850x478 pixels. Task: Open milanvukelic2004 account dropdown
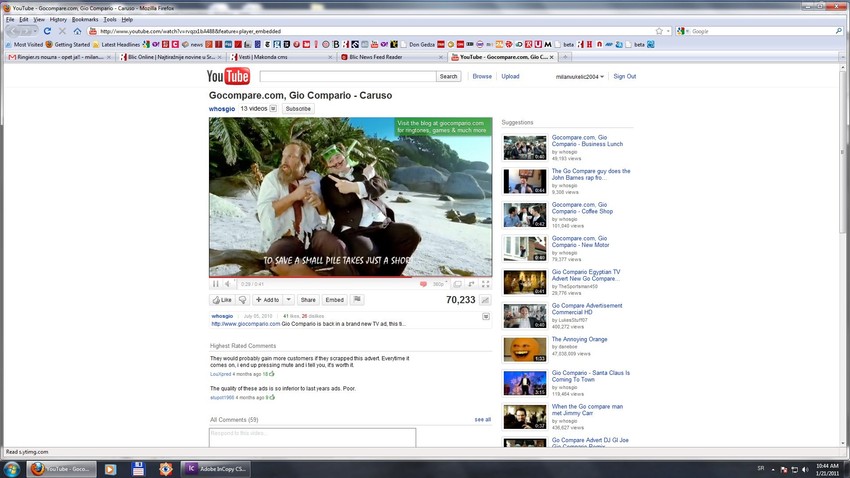pyautogui.click(x=580, y=77)
